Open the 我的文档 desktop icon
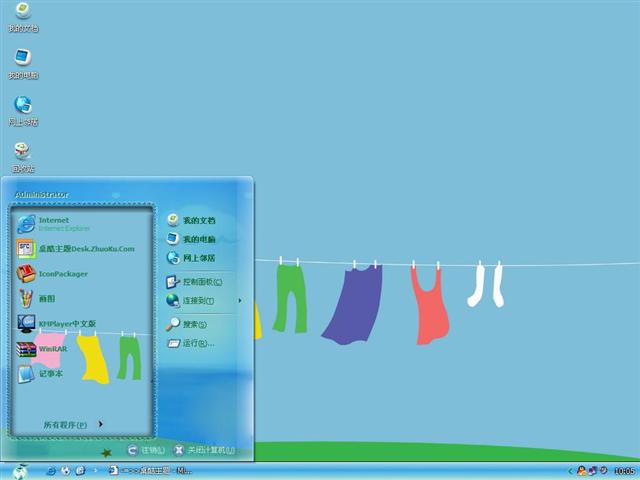 [23, 17]
